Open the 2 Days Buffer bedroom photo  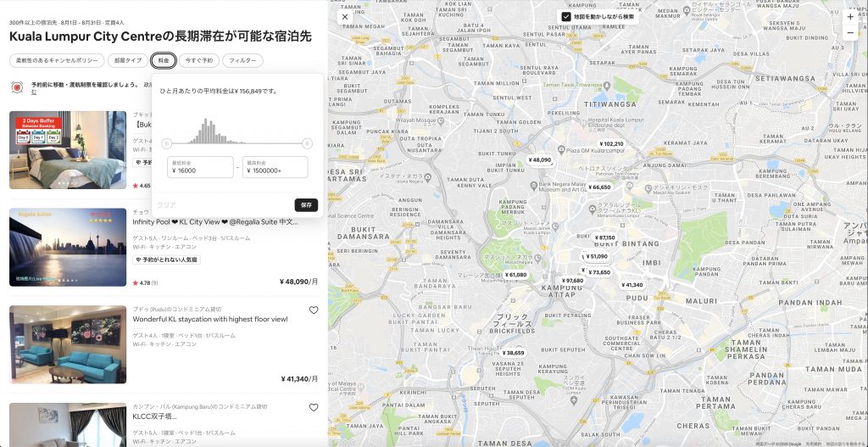click(68, 150)
